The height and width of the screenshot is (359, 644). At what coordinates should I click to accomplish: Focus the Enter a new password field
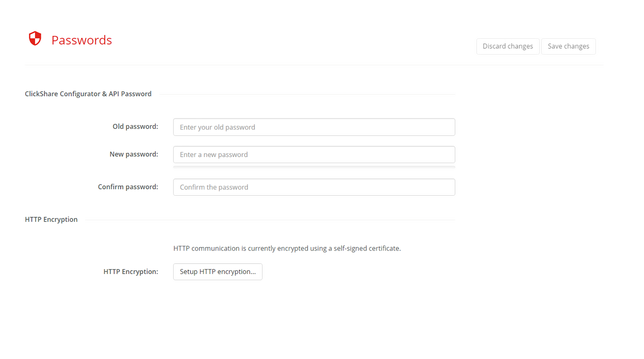(x=314, y=155)
